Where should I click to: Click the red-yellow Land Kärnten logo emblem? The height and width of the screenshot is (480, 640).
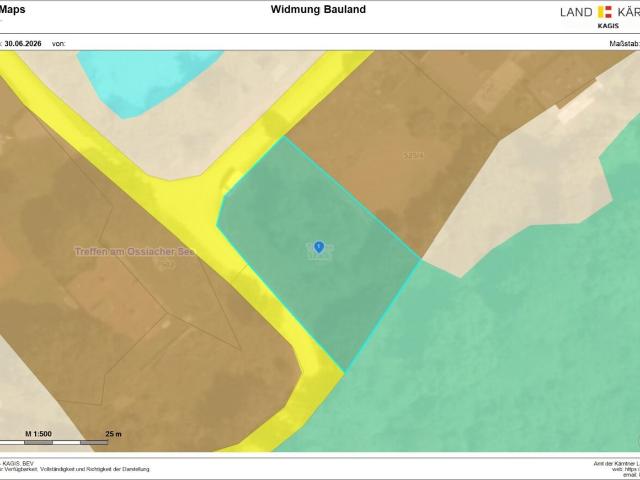(605, 12)
